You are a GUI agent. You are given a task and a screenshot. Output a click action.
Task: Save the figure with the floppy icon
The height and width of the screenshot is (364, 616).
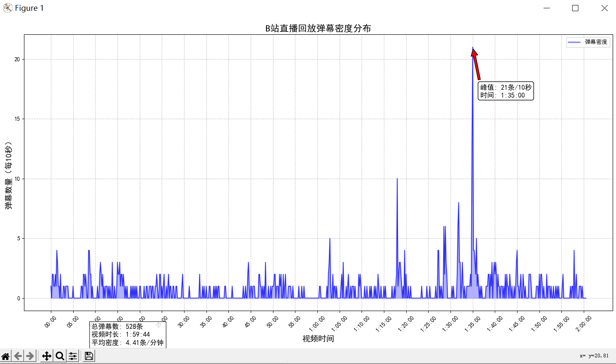[89, 356]
